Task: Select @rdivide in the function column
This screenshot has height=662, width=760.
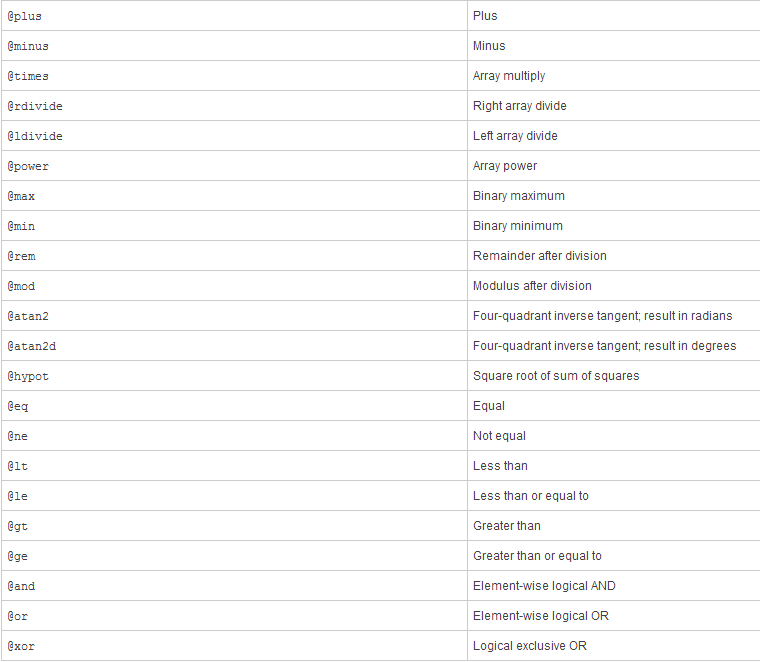Action: [35, 106]
